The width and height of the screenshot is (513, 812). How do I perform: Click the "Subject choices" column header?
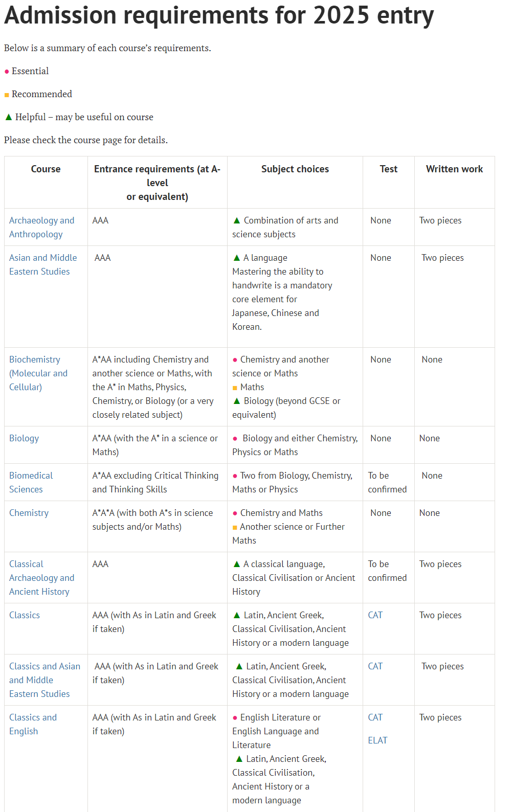point(295,169)
